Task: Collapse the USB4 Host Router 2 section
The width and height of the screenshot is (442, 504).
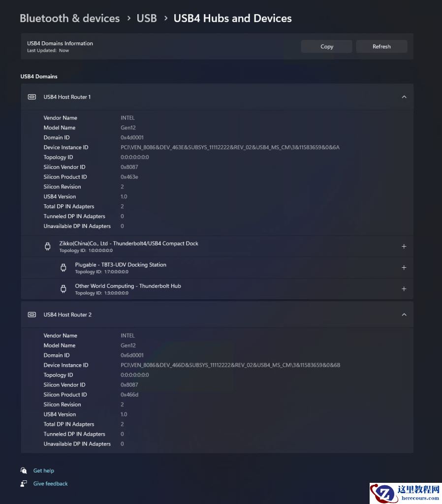Action: click(x=404, y=315)
